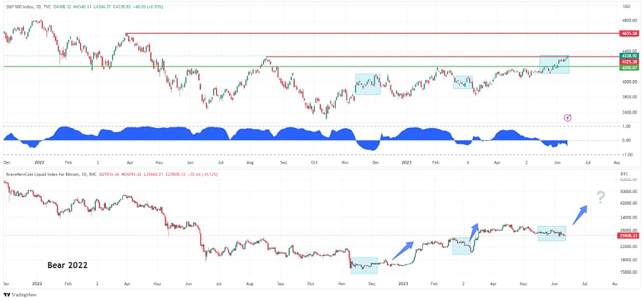Click the purple lightning event icon

(x=567, y=118)
